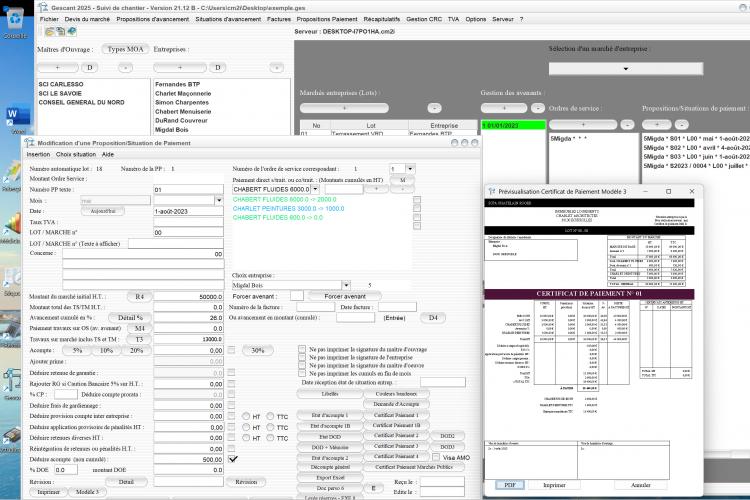Image resolution: width=750 pixels, height=500 pixels.
Task: Open the Fichier menu
Action: point(49,19)
